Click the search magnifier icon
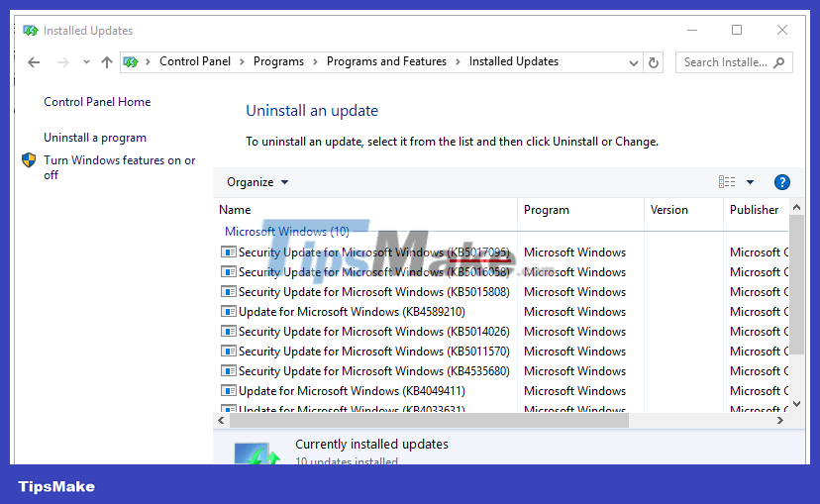The height and width of the screenshot is (504, 820). pyautogui.click(x=778, y=62)
